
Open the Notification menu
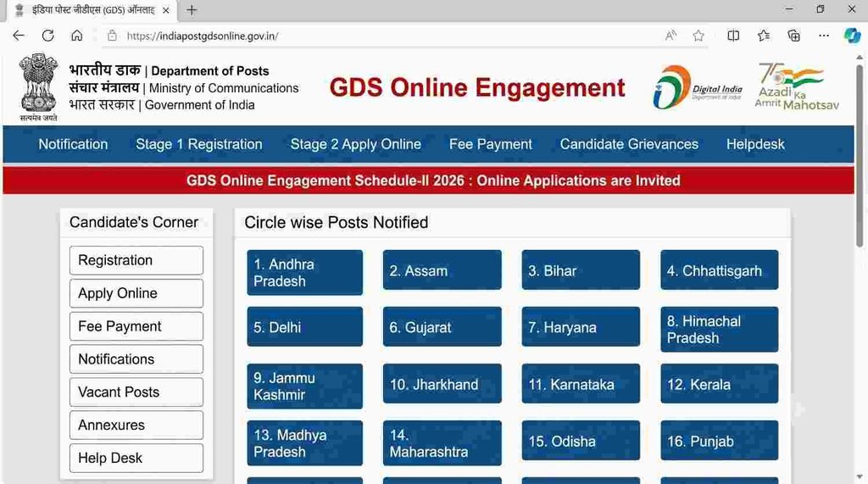click(x=73, y=144)
